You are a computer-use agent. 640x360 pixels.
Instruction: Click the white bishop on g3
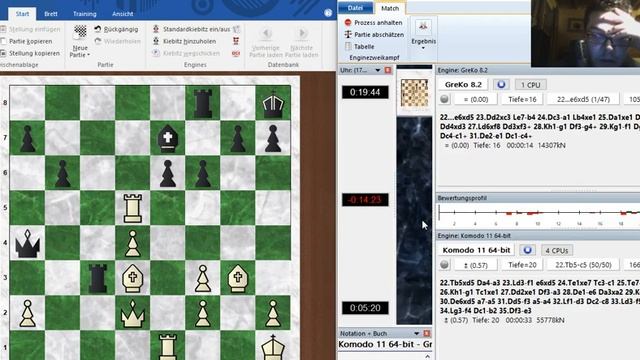pos(238,278)
